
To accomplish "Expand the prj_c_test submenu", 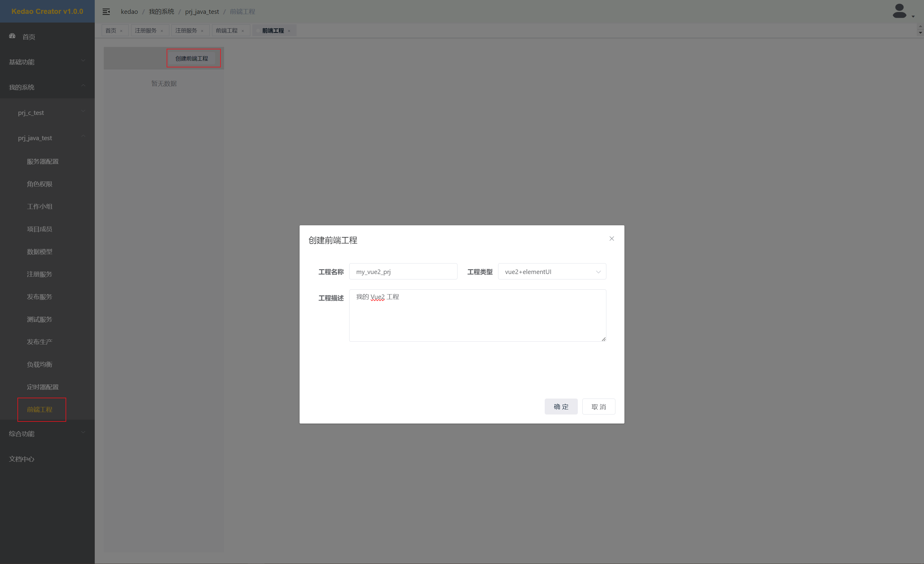I will [47, 112].
